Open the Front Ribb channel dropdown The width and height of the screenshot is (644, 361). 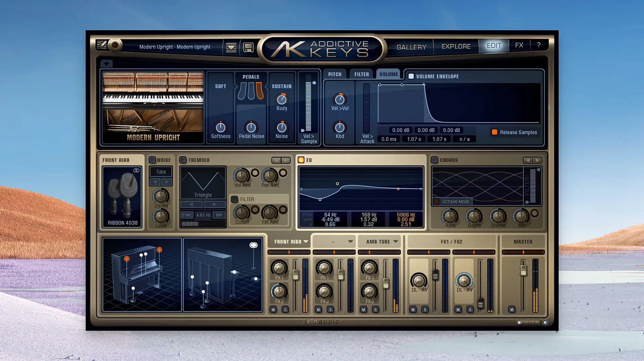[x=306, y=242]
